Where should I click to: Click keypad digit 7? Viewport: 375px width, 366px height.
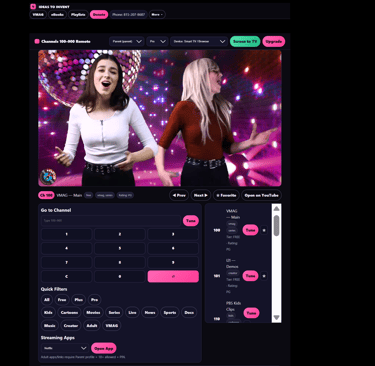(66, 262)
